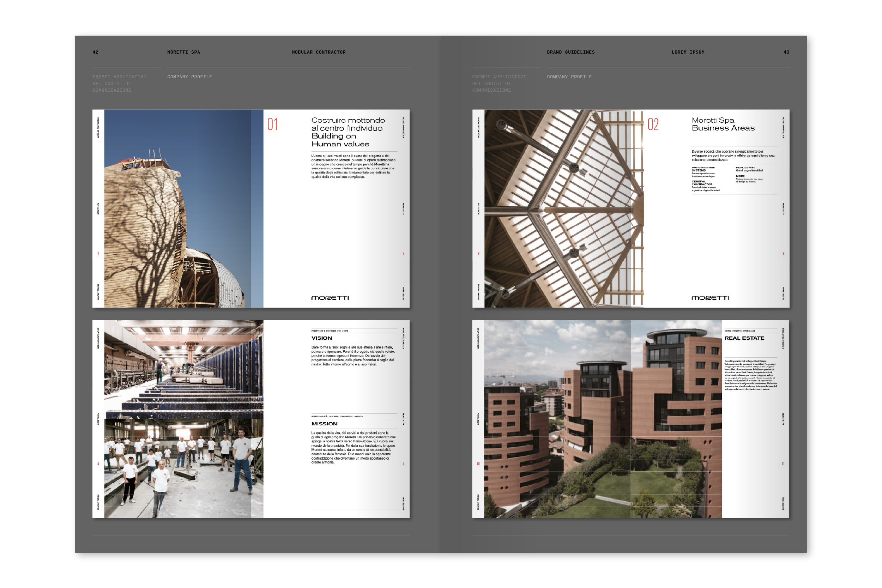This screenshot has height=588, width=882.
Task: Select the workers in white shirts photograph
Action: click(184, 469)
